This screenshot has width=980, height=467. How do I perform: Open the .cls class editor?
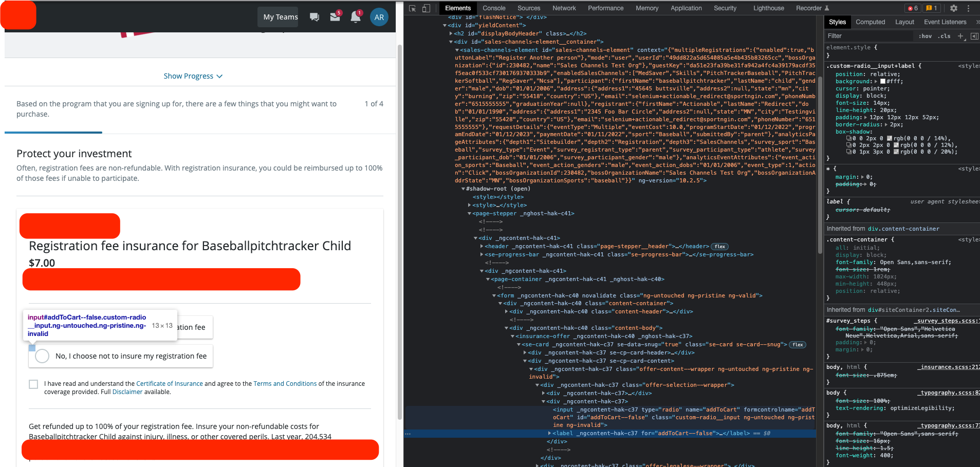pyautogui.click(x=944, y=36)
